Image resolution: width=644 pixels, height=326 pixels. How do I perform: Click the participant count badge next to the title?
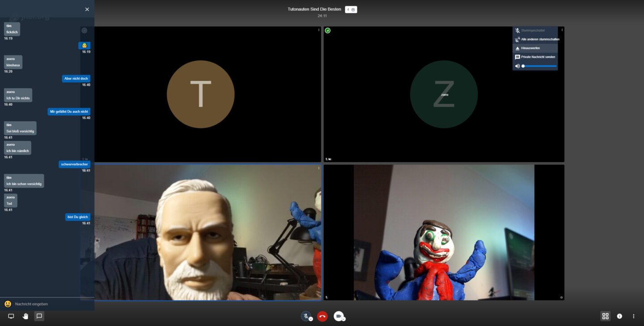(x=351, y=9)
